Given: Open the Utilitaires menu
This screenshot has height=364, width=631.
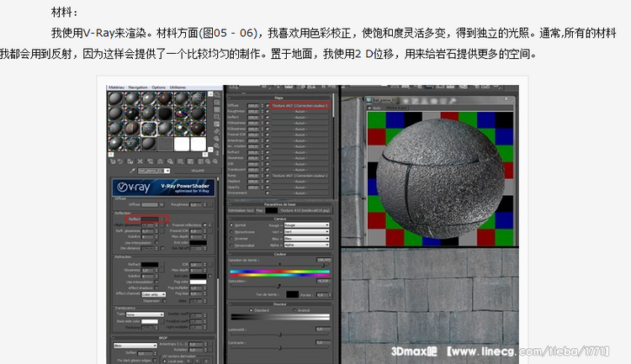Looking at the screenshot, I should tap(178, 87).
